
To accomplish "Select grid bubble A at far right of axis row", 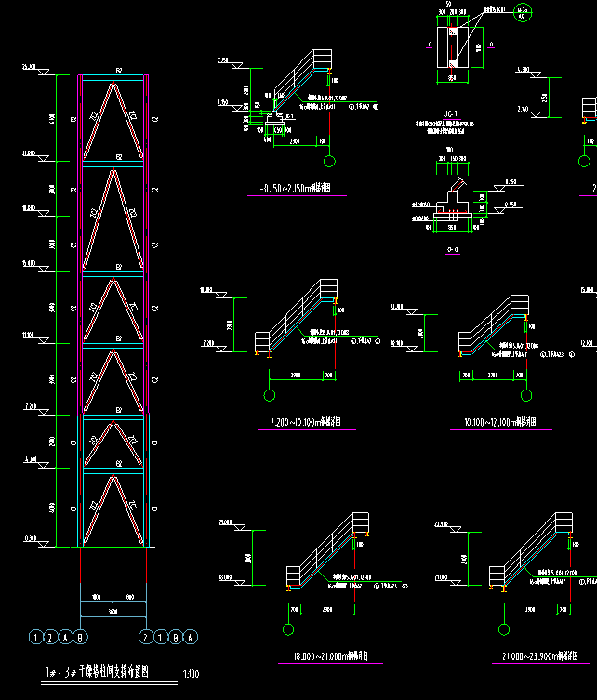I will 192,638.
